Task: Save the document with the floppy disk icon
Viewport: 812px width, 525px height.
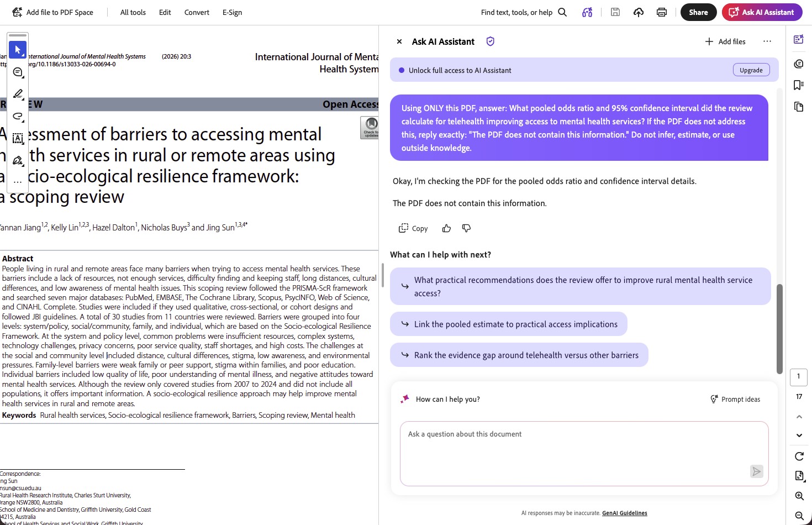Action: [x=615, y=12]
